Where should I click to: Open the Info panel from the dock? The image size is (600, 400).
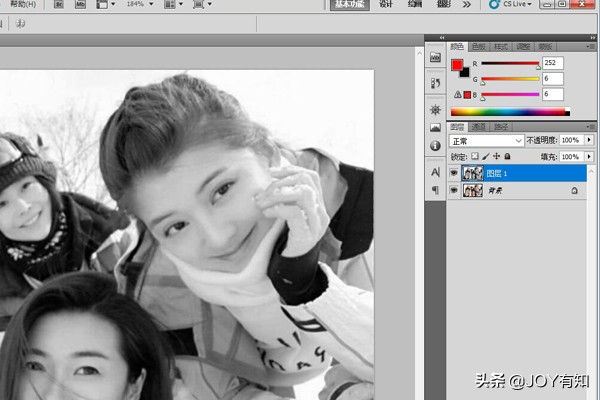pos(435,145)
